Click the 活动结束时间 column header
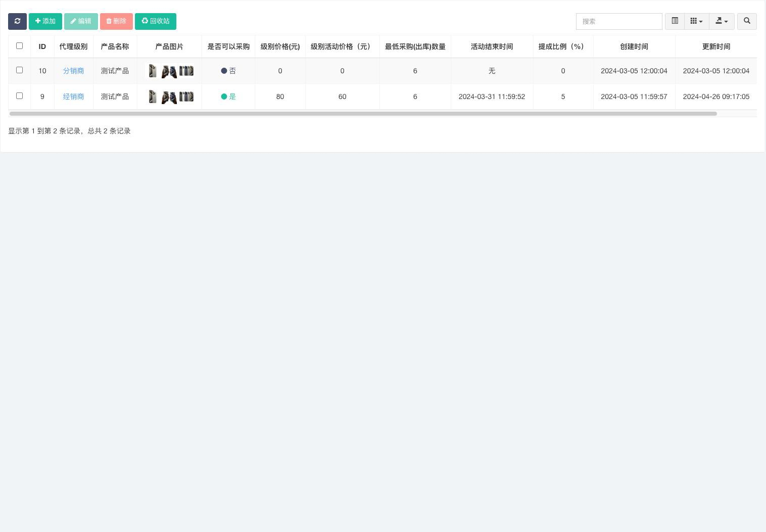 click(492, 46)
